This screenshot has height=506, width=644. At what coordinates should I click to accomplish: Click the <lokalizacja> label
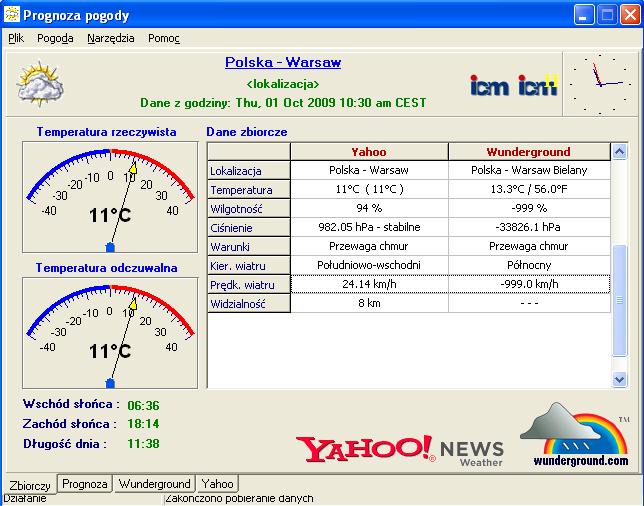283,84
